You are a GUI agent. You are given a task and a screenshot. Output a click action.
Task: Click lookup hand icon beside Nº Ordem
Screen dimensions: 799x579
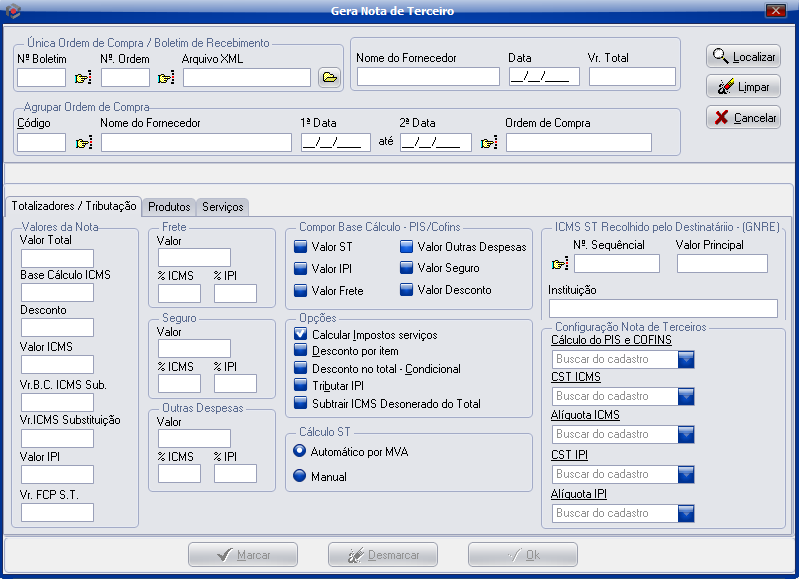[166, 77]
